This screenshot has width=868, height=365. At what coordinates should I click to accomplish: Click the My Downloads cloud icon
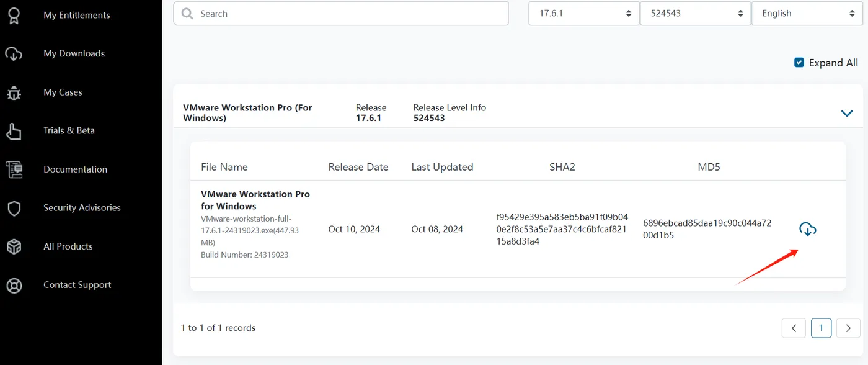(x=14, y=54)
